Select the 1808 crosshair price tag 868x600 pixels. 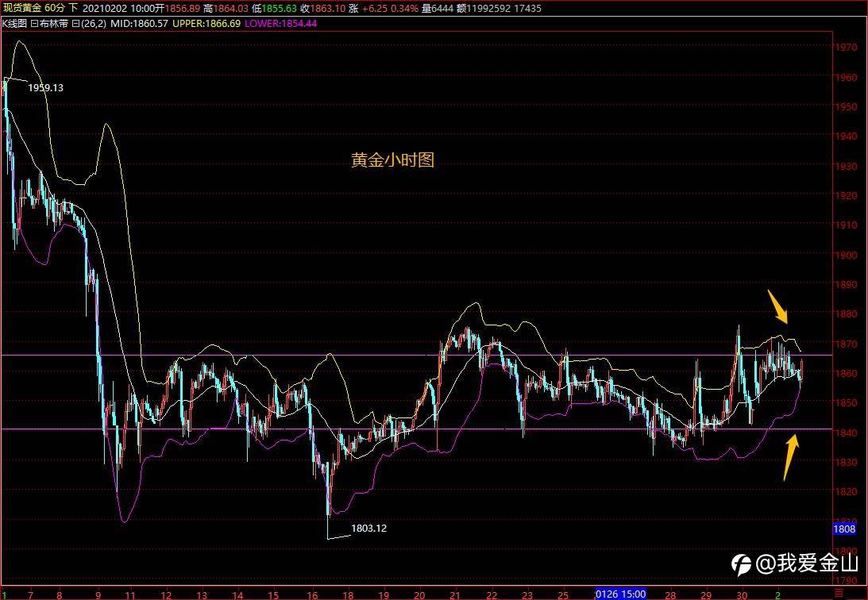[x=844, y=529]
